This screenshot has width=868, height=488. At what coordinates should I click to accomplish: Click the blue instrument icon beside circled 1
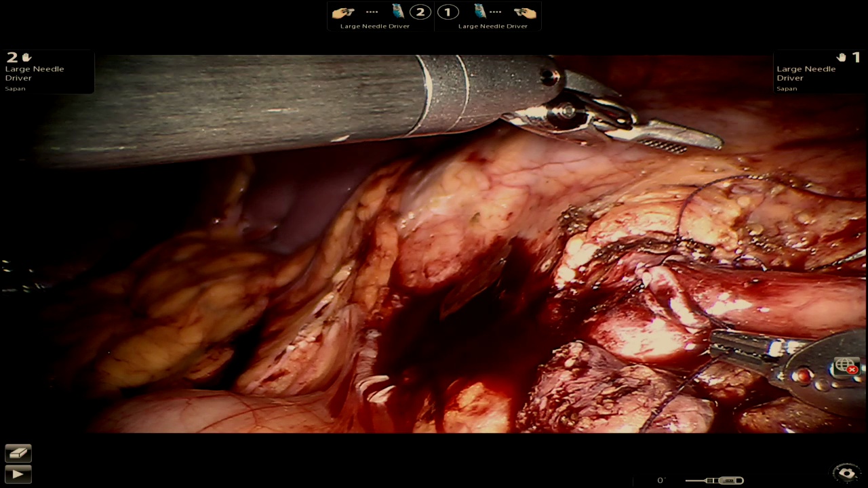point(480,11)
